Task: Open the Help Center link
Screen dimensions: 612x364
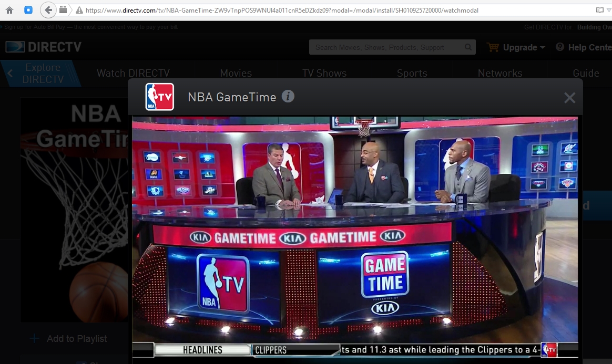Action: pyautogui.click(x=590, y=48)
